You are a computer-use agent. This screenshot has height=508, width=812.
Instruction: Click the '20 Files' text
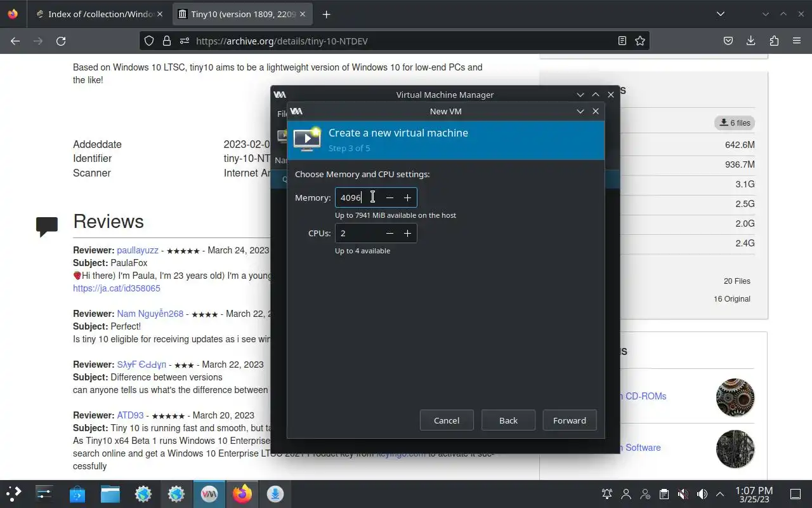point(737,281)
